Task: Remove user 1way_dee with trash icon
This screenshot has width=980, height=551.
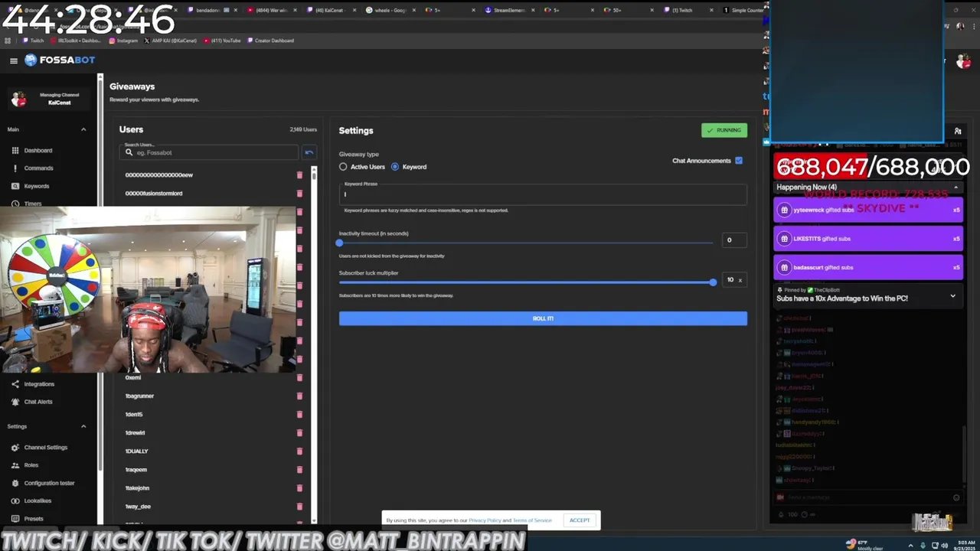Action: [x=299, y=507]
